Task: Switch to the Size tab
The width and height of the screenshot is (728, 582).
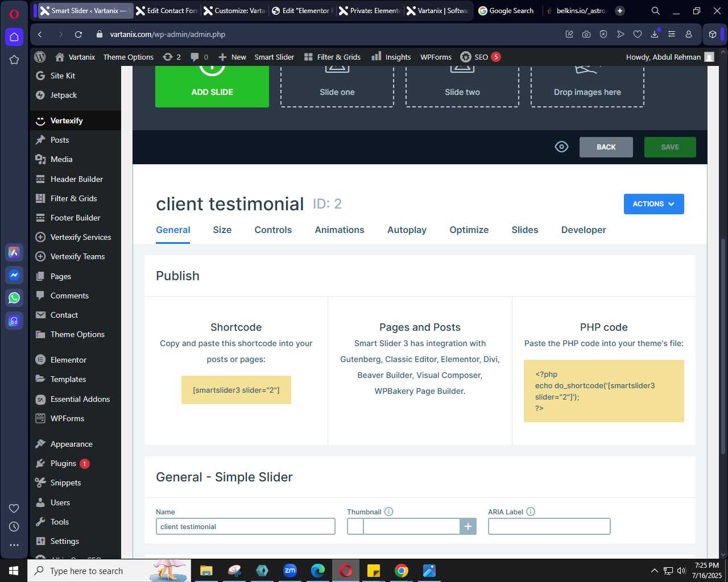Action: (x=222, y=230)
